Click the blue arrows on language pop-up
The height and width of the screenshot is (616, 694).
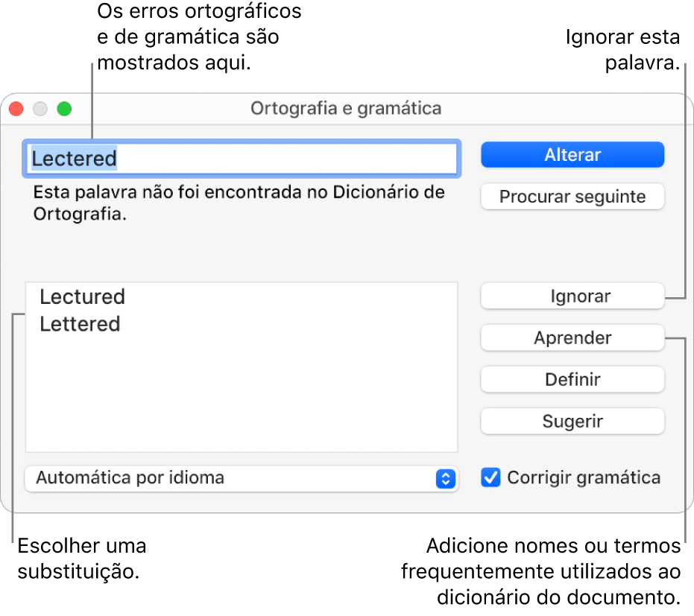(444, 478)
